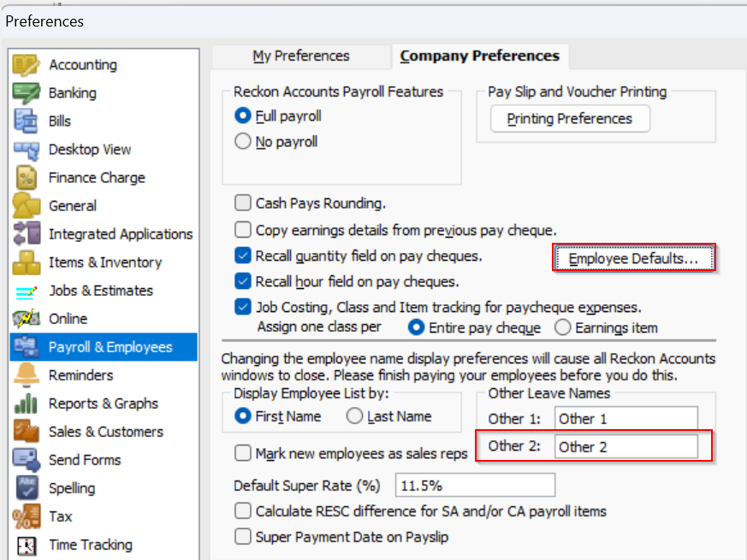Click the Other 1 leave name field

pos(626,419)
